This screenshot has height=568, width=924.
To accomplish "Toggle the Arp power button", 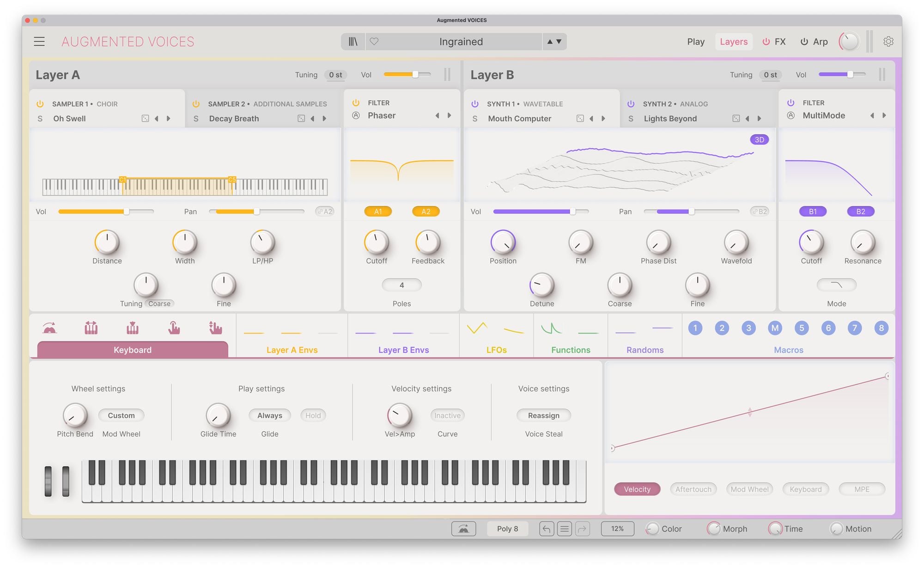I will click(x=804, y=42).
